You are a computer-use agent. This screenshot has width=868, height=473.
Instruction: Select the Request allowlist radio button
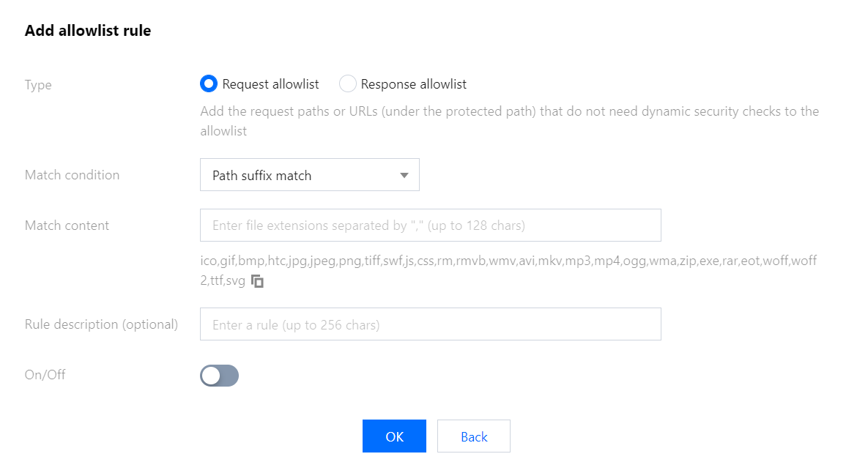(209, 84)
